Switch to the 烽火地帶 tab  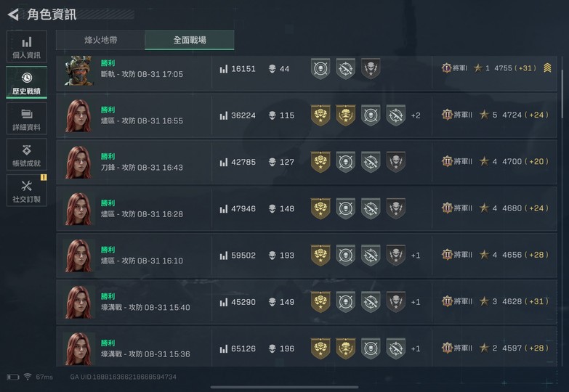click(100, 40)
